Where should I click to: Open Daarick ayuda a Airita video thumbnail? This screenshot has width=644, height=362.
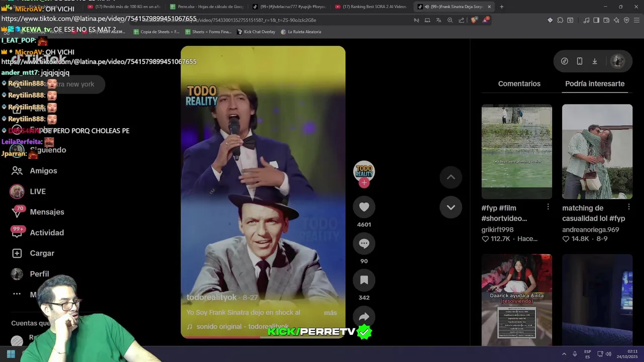(517, 300)
